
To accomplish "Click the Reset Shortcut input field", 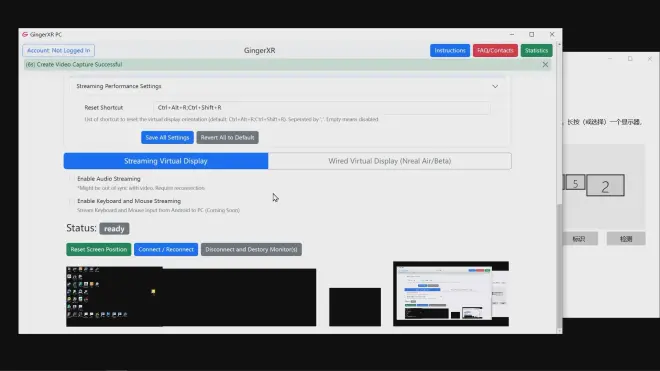I will click(322, 107).
